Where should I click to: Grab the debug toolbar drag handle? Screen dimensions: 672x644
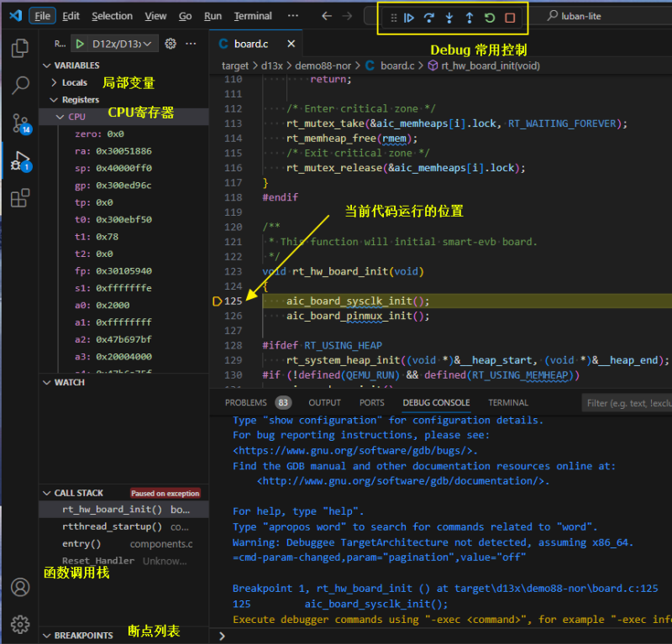393,18
